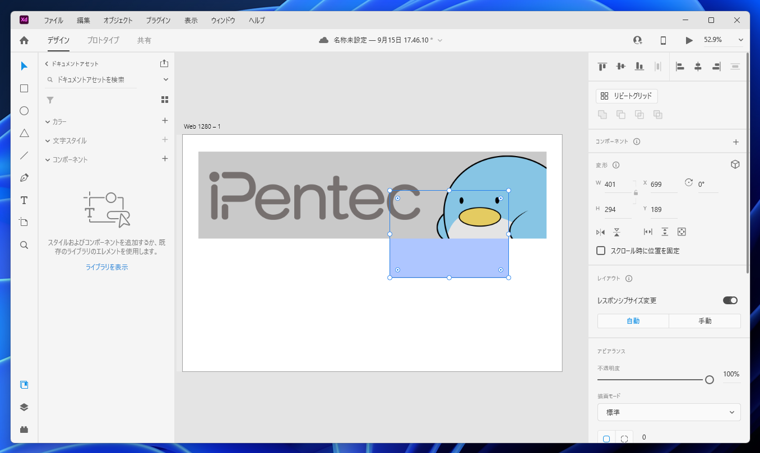Open the Layers panel icon
This screenshot has height=453, width=760.
[24, 407]
